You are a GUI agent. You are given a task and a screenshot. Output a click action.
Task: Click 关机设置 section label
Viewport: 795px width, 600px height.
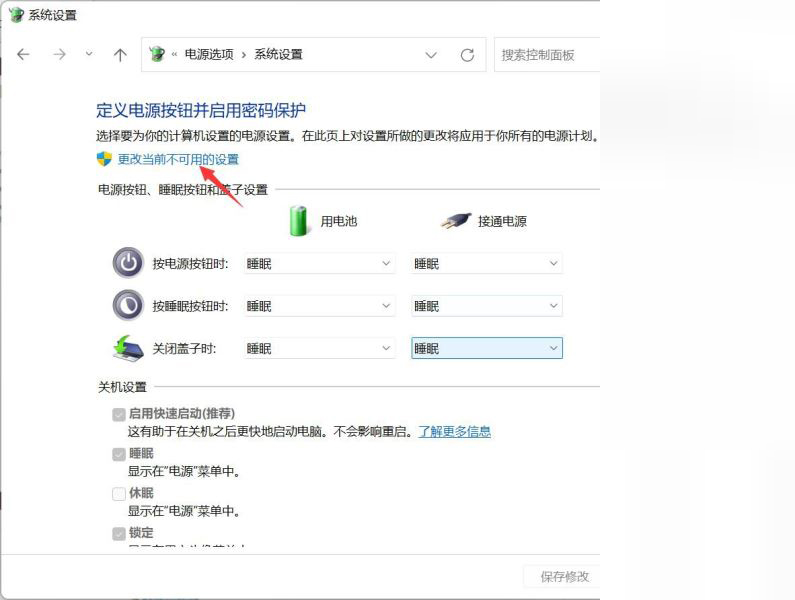coord(122,387)
